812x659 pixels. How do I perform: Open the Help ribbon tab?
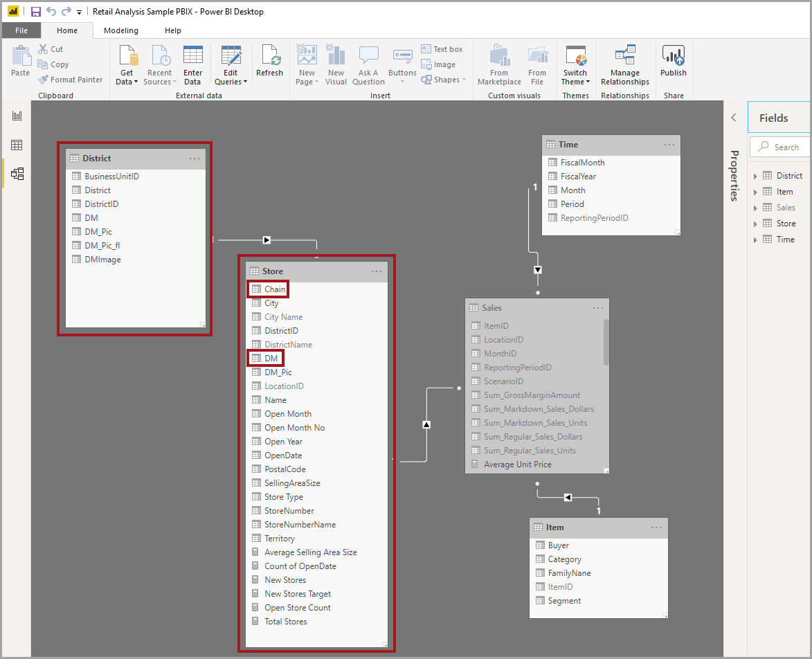click(x=173, y=30)
